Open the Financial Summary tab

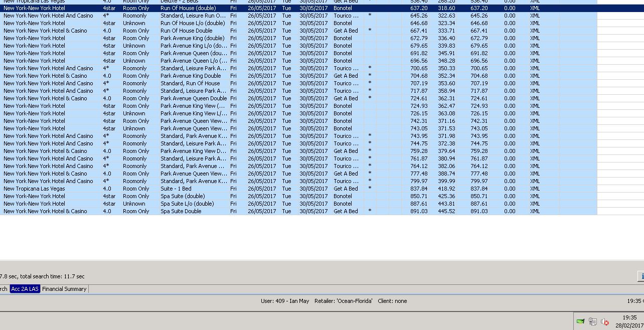tap(64, 289)
